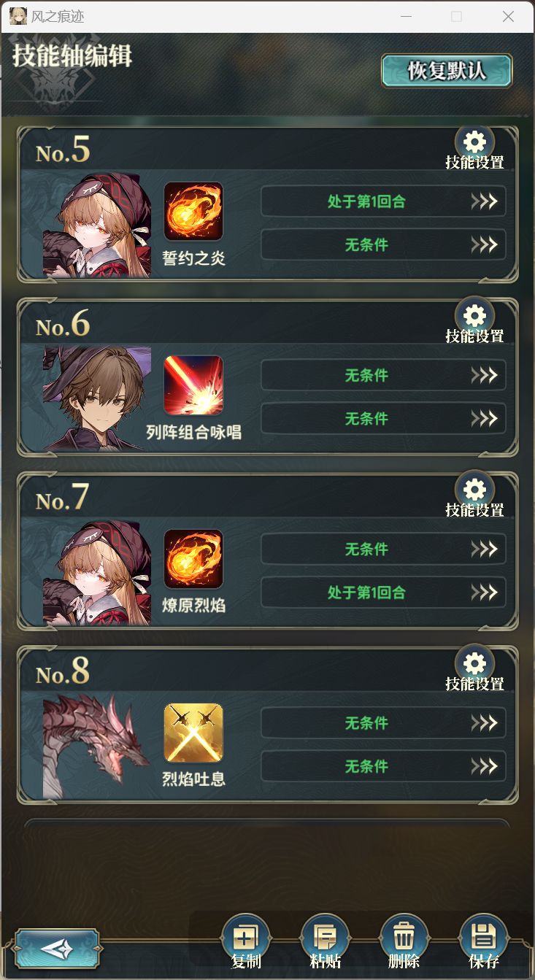Click the 删除 trash icon
535x980 pixels.
(x=404, y=938)
